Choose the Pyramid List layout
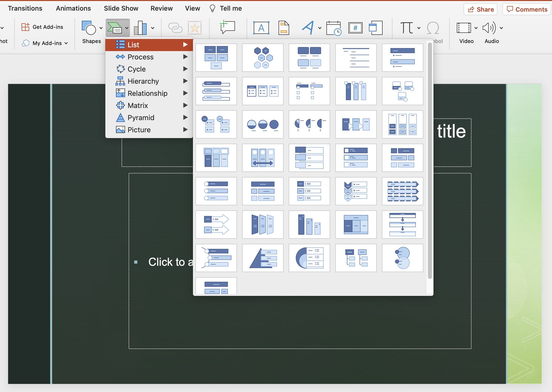Screen dimensions: 552x392 pos(263,258)
